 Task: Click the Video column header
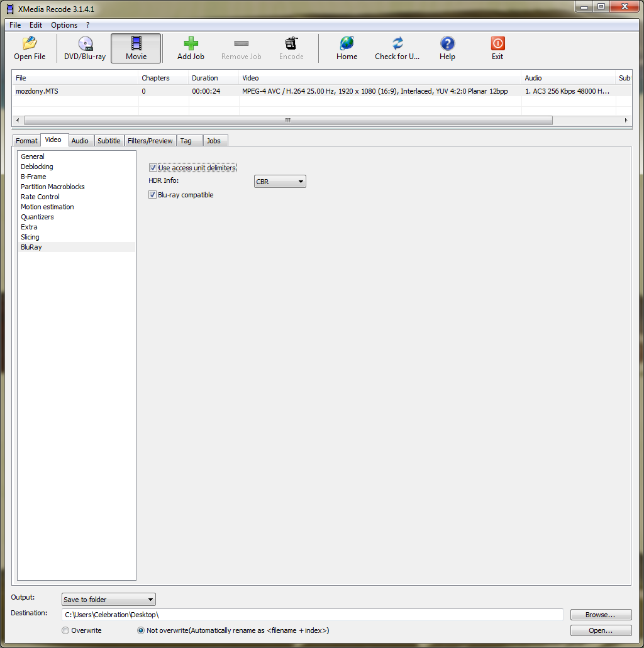pyautogui.click(x=380, y=78)
